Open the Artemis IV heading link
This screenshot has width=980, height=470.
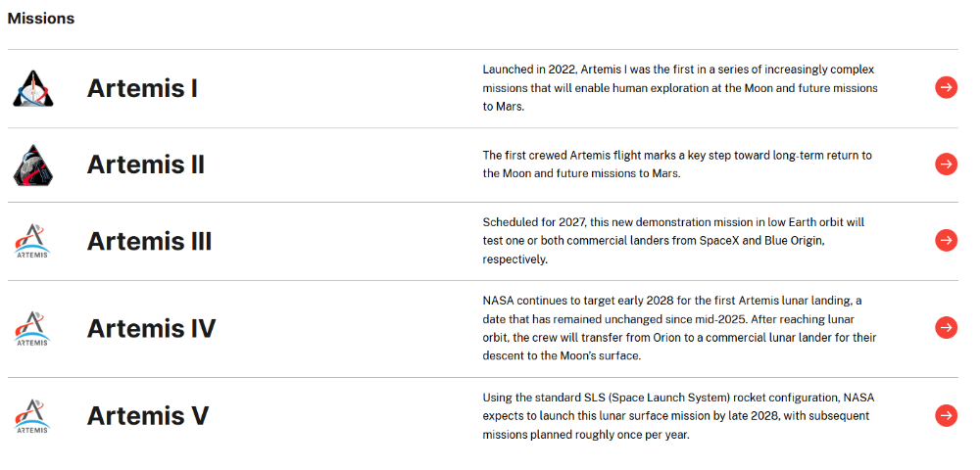[151, 328]
